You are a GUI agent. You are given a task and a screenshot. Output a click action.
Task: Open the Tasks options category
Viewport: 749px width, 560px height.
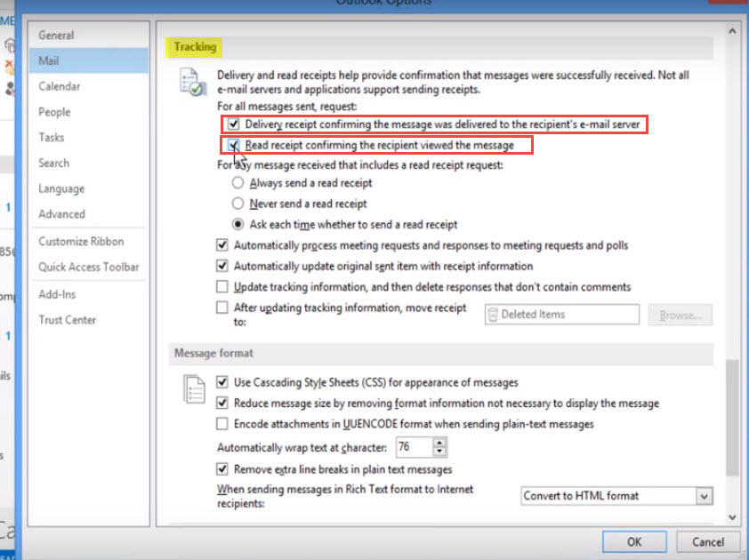pos(51,138)
